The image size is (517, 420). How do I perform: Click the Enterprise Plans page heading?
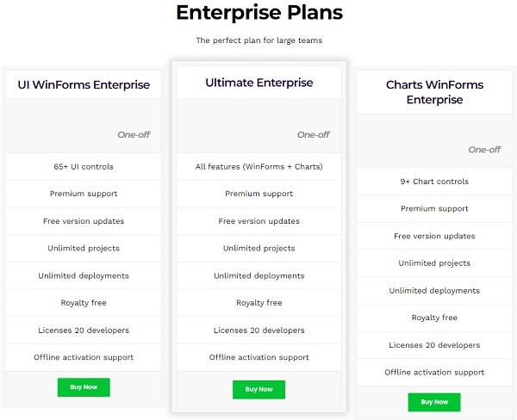click(258, 13)
